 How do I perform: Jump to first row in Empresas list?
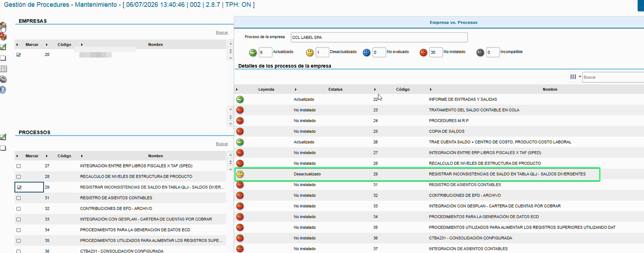(x=230, y=44)
